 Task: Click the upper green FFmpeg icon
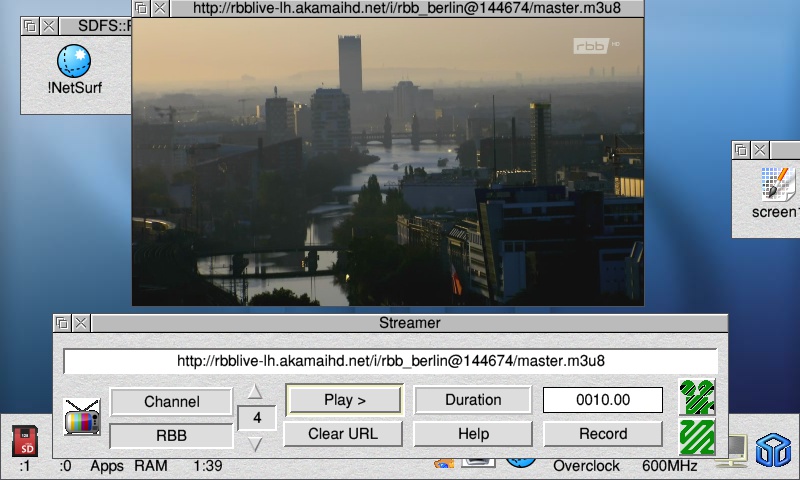[x=696, y=397]
